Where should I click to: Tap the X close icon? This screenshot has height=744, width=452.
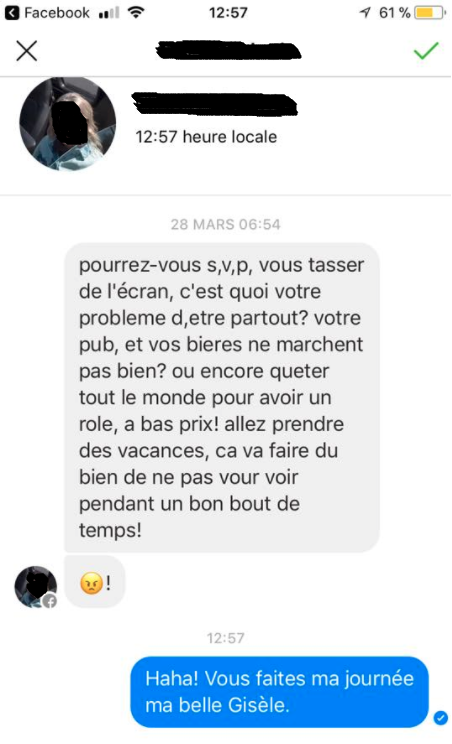(x=27, y=51)
